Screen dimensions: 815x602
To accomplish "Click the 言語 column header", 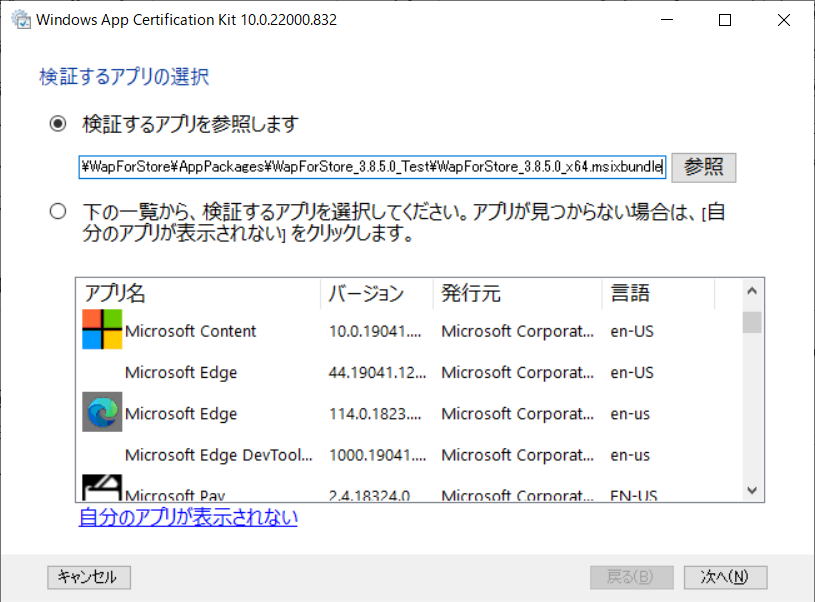I will [x=628, y=293].
